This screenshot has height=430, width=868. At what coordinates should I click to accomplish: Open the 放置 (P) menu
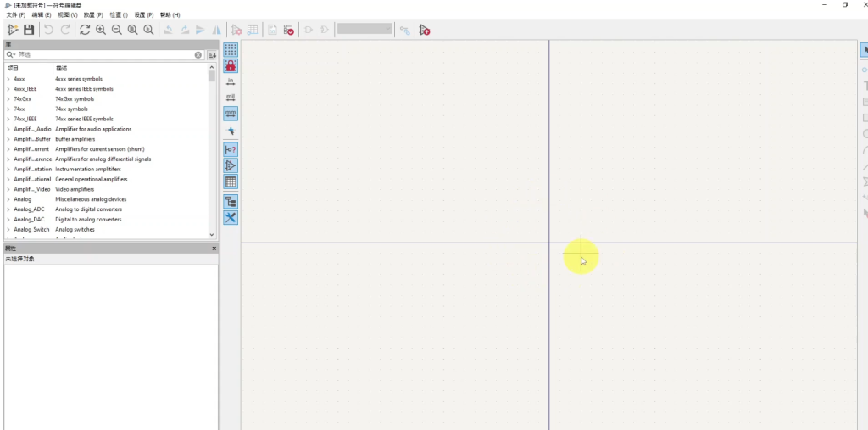pos(93,15)
